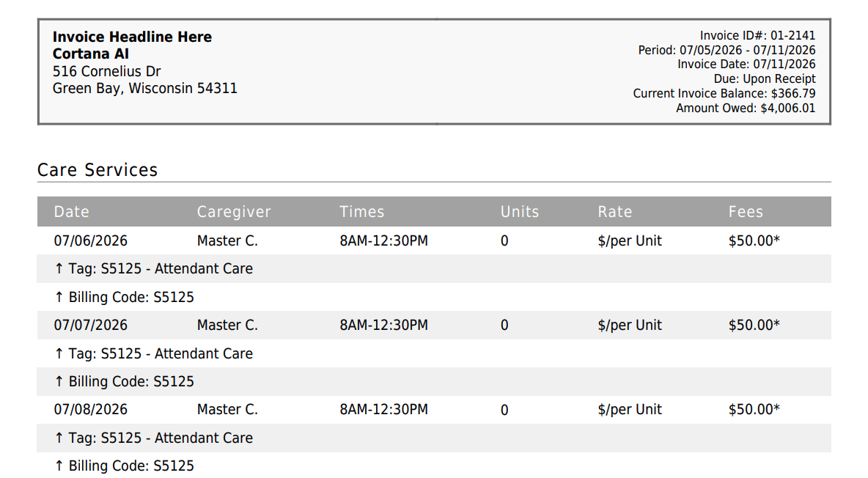Click the Fees column header
The width and height of the screenshot is (868, 478).
click(745, 212)
